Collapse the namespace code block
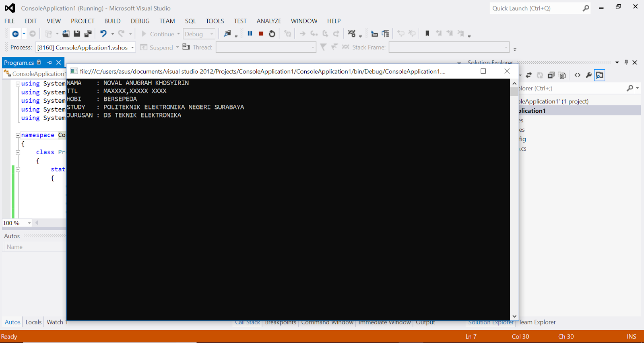Viewport: 644px width, 343px height. (18, 135)
